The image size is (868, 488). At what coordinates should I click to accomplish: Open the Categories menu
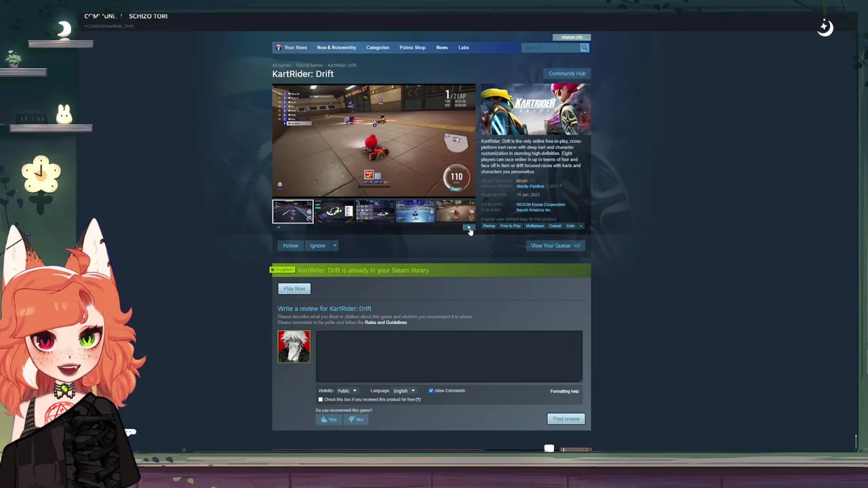click(378, 47)
